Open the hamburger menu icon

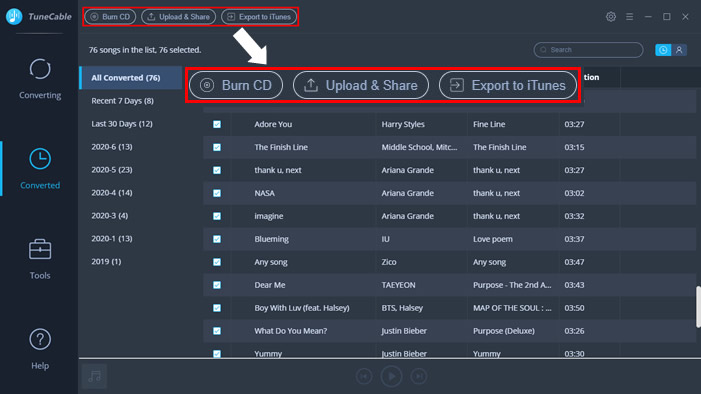629,17
